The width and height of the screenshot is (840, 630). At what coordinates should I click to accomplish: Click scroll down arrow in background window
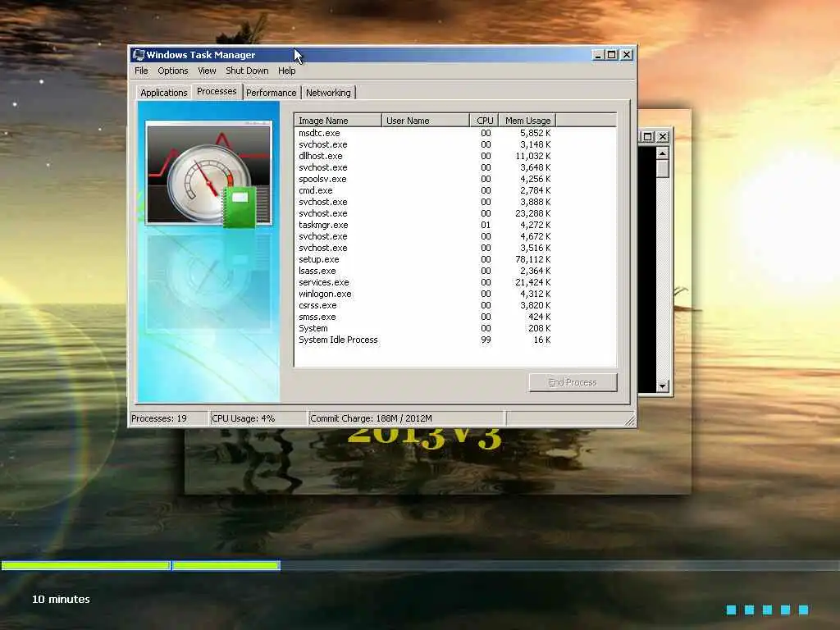[662, 386]
